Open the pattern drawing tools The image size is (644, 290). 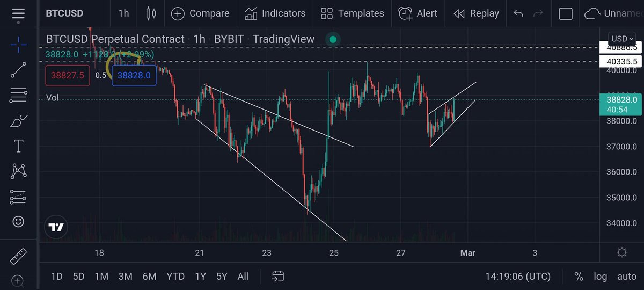18,172
